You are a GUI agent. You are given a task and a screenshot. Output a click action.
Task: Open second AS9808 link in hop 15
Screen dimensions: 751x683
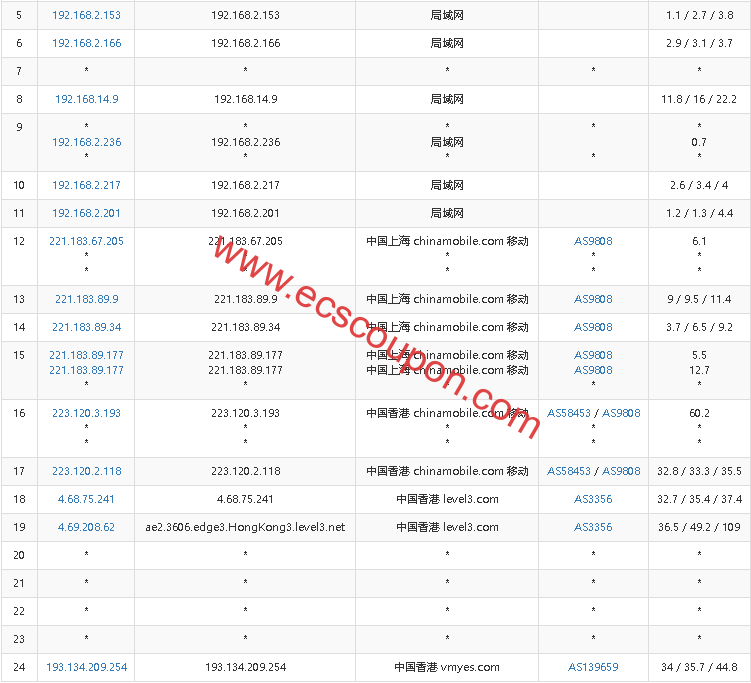[593, 370]
